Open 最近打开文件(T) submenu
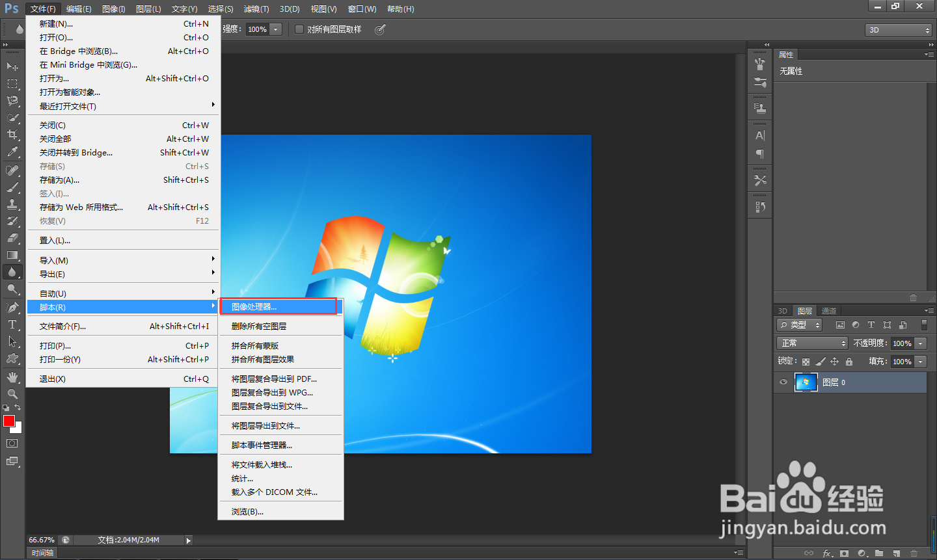This screenshot has height=560, width=937. (x=124, y=106)
